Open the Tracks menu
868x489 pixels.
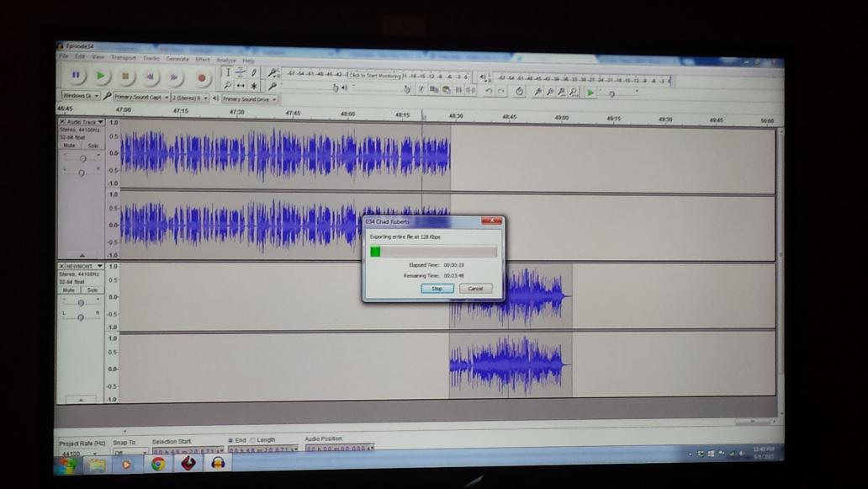[151, 58]
